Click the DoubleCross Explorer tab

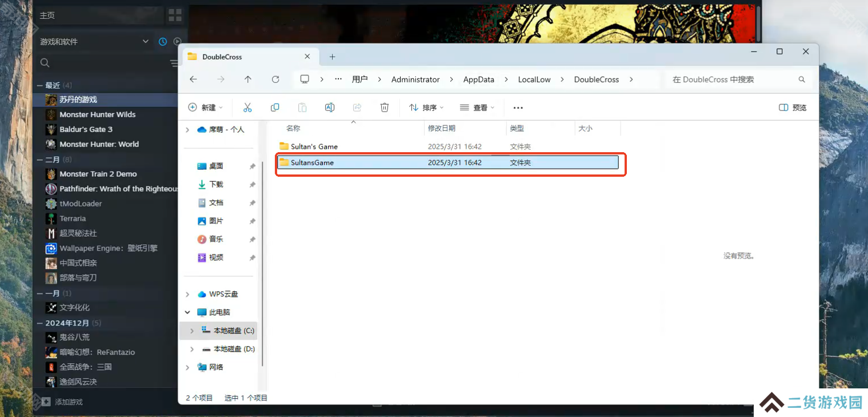coord(249,57)
